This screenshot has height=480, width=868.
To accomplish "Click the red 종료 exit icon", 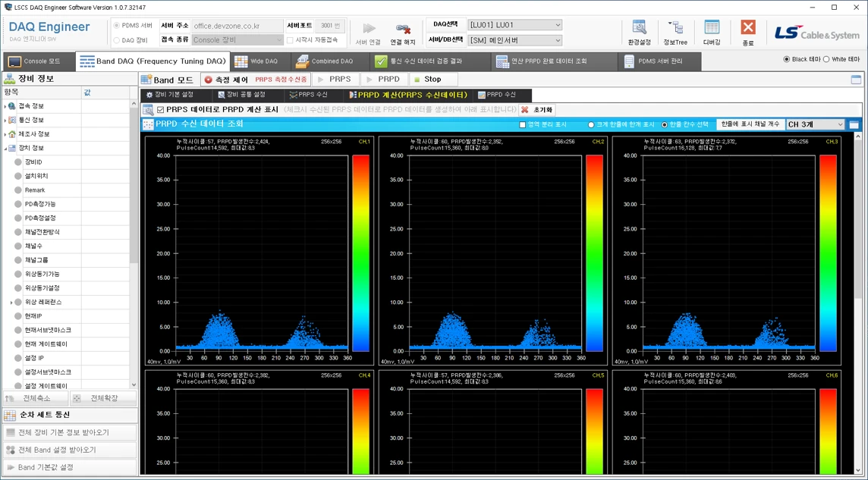I will [x=748, y=27].
